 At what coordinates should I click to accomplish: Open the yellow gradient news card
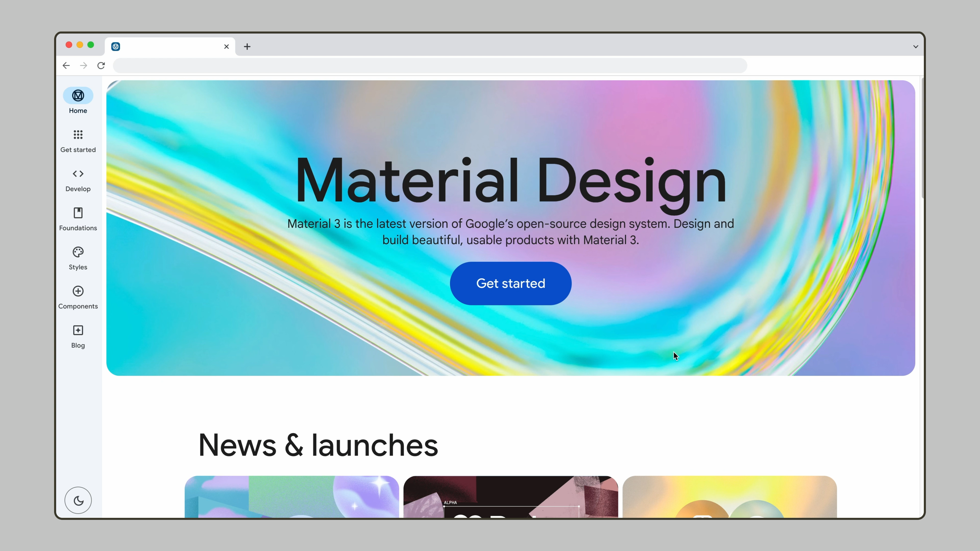coord(730,497)
